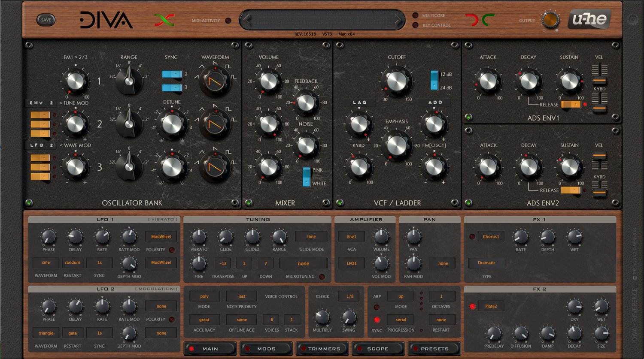The width and height of the screenshot is (644, 359).
Task: Click the u-he logo
Action: pyautogui.click(x=589, y=19)
